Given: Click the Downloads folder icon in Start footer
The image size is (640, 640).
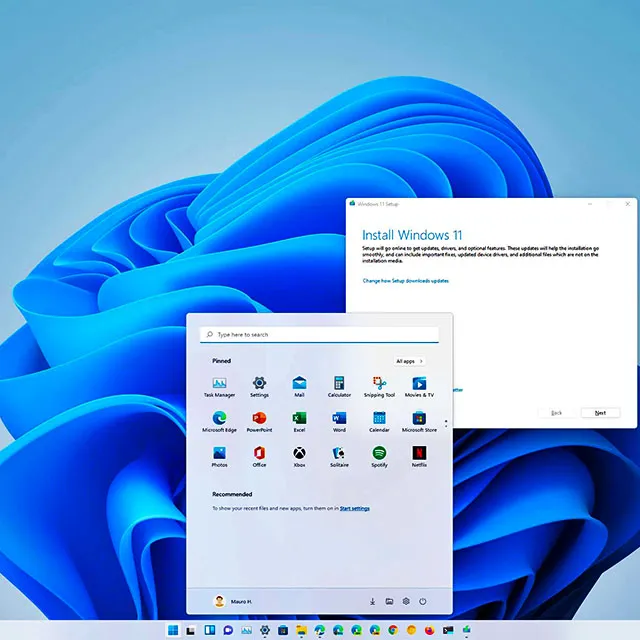Looking at the screenshot, I should (x=372, y=601).
